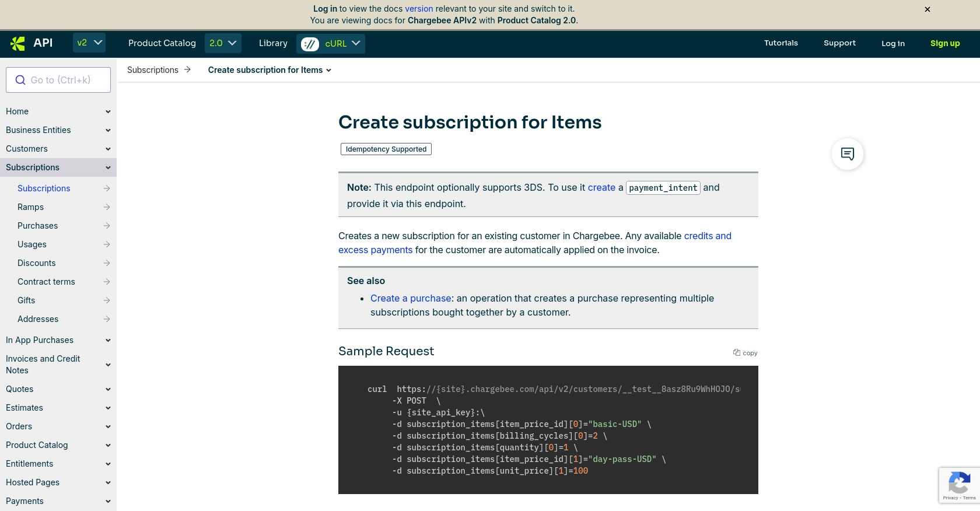
Task: Expand the Estimates section
Action: click(108, 408)
